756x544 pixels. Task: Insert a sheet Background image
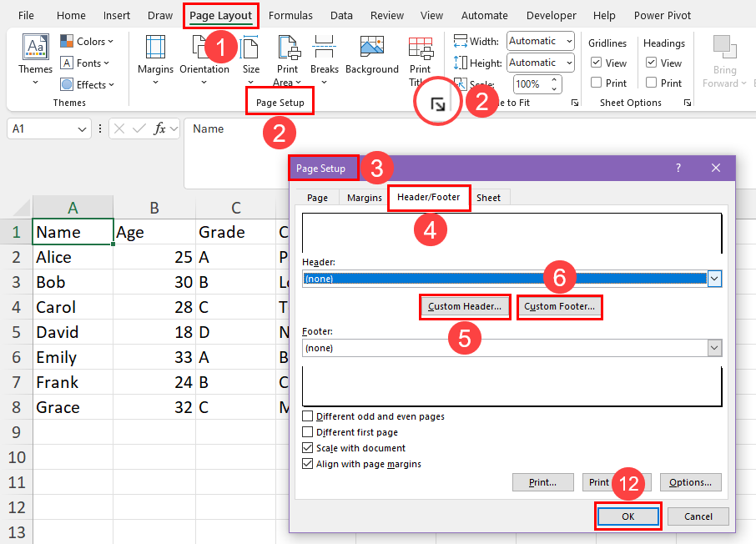coord(371,55)
